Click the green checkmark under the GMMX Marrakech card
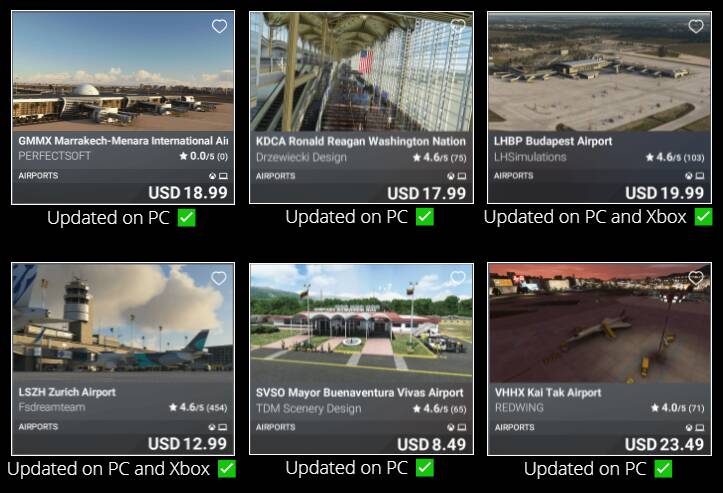This screenshot has width=723, height=493. pos(187,218)
